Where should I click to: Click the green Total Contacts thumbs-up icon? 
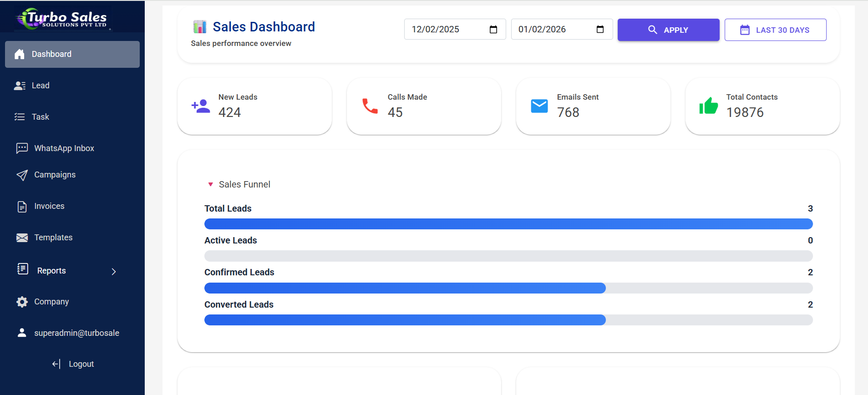[x=709, y=106]
